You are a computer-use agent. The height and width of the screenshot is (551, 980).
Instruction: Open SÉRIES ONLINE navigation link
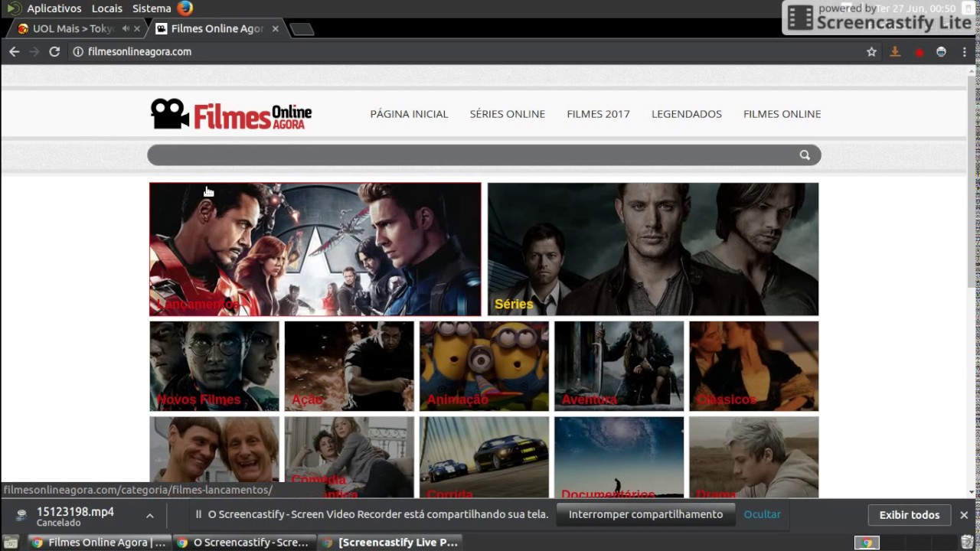pyautogui.click(x=508, y=114)
